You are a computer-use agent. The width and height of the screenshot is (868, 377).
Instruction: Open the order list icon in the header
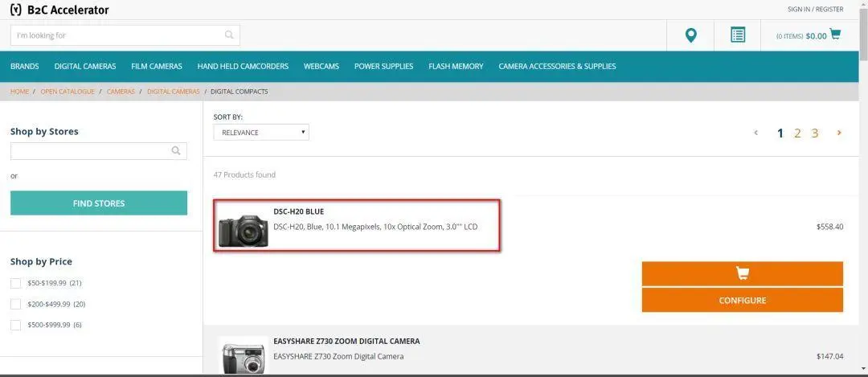click(x=737, y=35)
